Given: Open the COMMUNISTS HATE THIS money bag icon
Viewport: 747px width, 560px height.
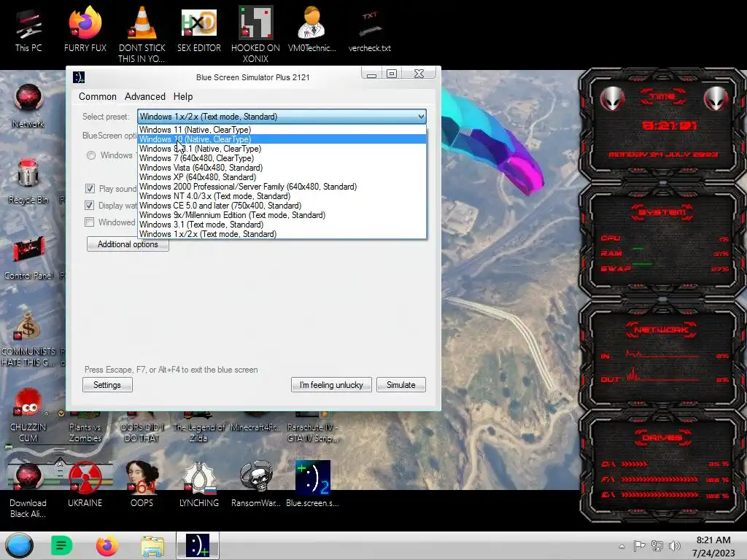Looking at the screenshot, I should click(28, 339).
